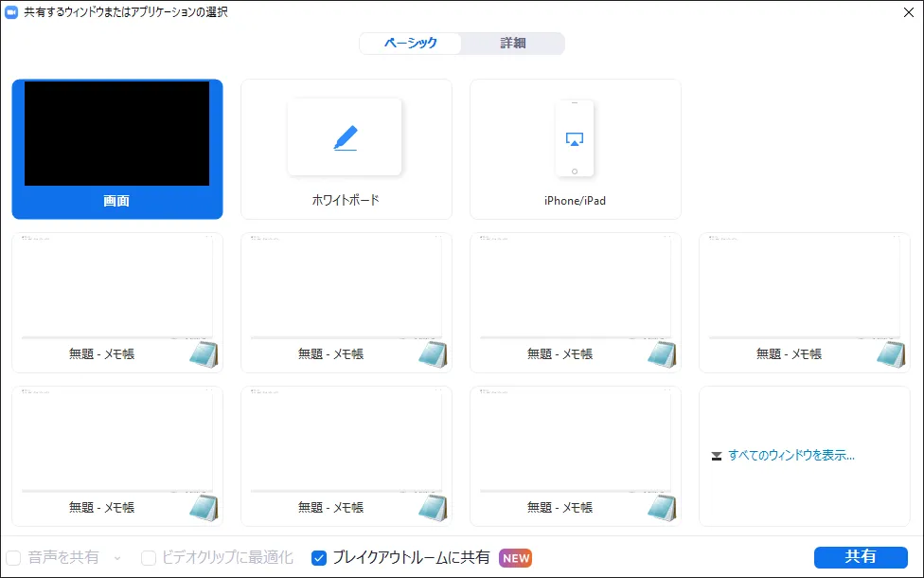
Task: Tick the ビデオクリップに最適化 checkbox
Action: [x=149, y=558]
